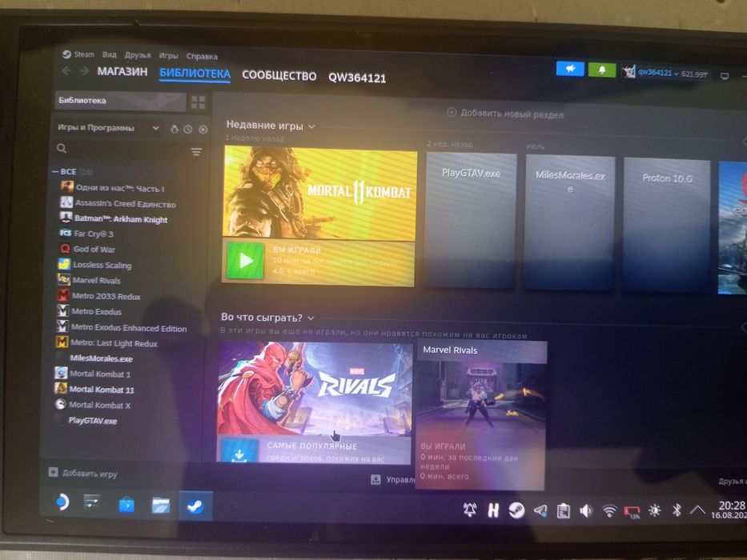
Task: Open Dolphin file manager in taskbar
Action: (161, 505)
